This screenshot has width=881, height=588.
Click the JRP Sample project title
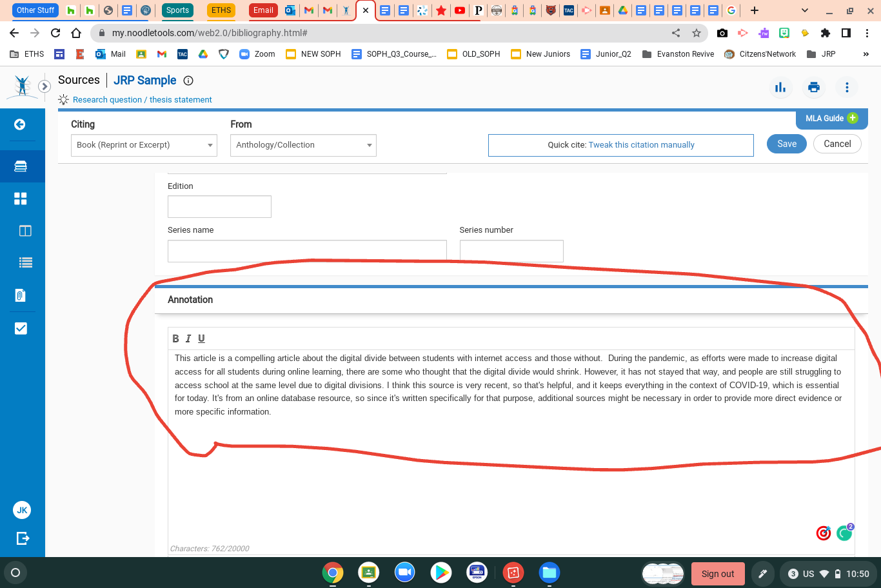pyautogui.click(x=145, y=81)
